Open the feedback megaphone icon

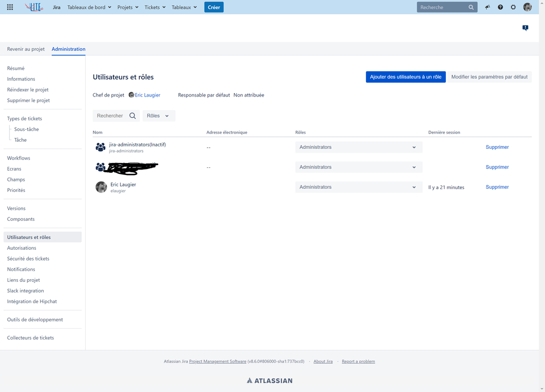click(487, 7)
